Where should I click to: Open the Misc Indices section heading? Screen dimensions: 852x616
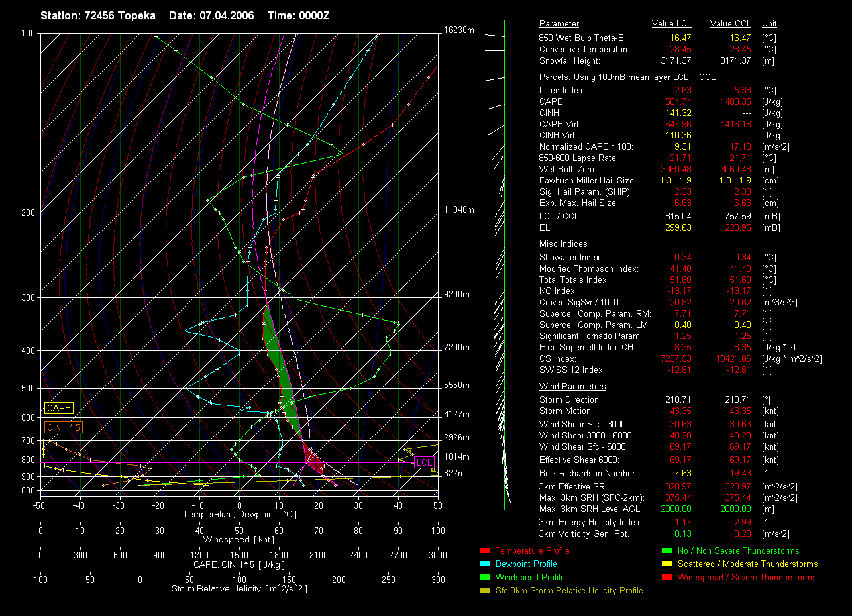pos(562,244)
